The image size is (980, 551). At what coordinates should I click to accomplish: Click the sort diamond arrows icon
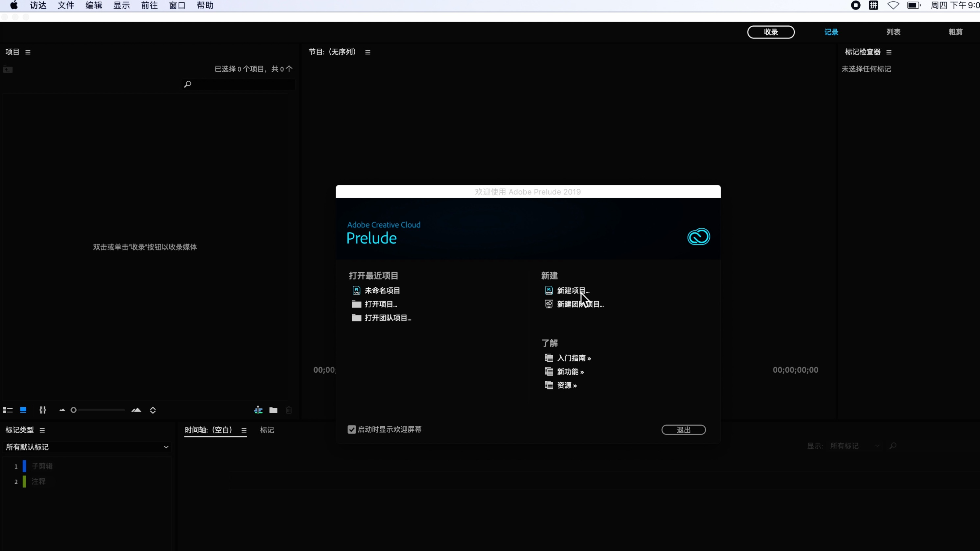click(153, 410)
